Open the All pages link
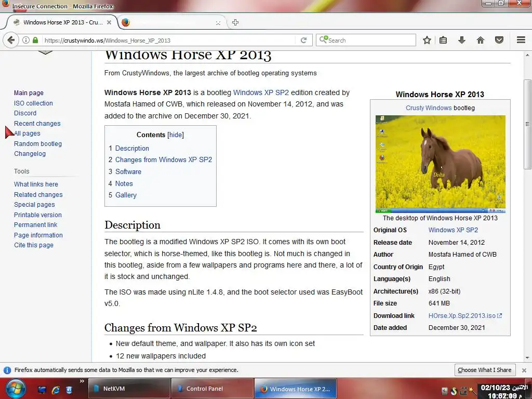This screenshot has height=399, width=532. (x=27, y=134)
